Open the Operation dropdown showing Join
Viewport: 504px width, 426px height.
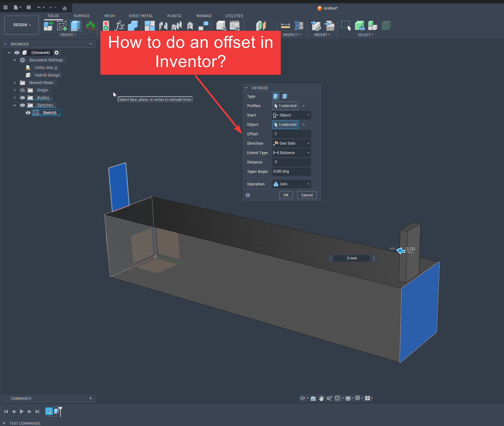tap(291, 184)
